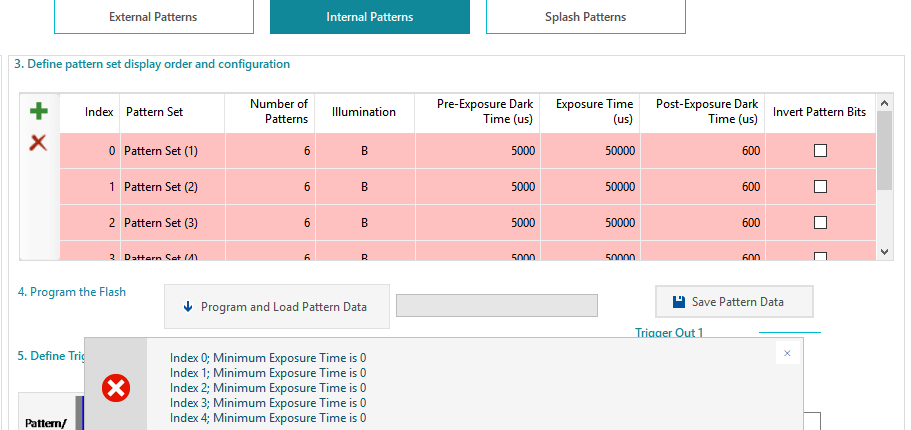
Task: Close the minimum exposure error popup
Action: (787, 353)
